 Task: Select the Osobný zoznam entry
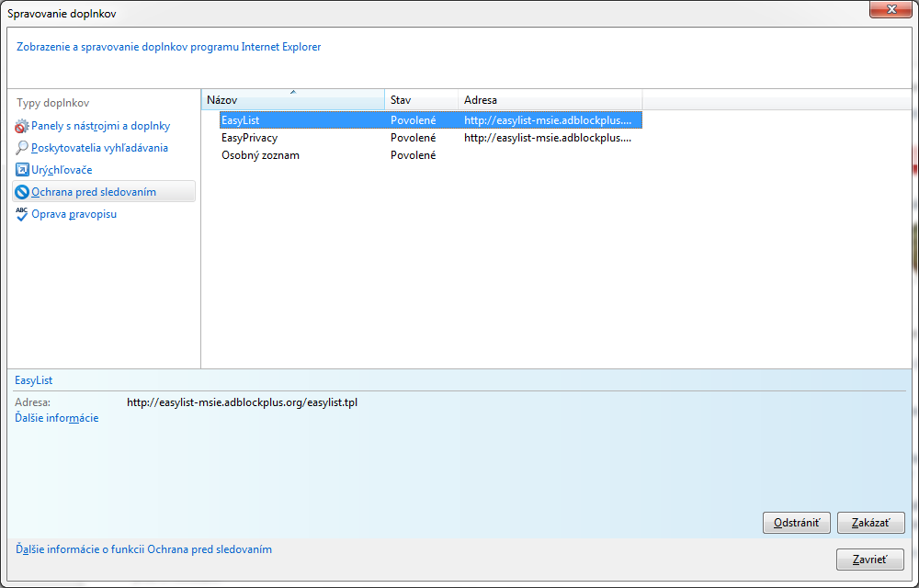click(x=260, y=155)
